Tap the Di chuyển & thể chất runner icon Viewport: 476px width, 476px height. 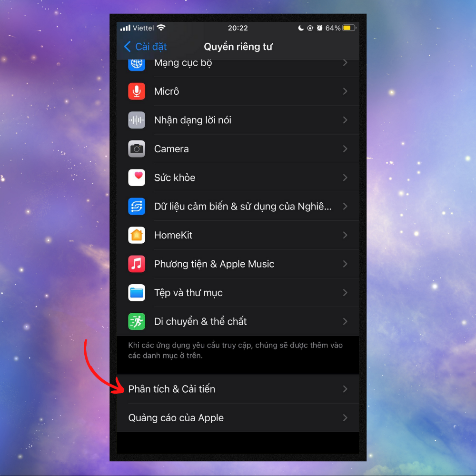[137, 321]
